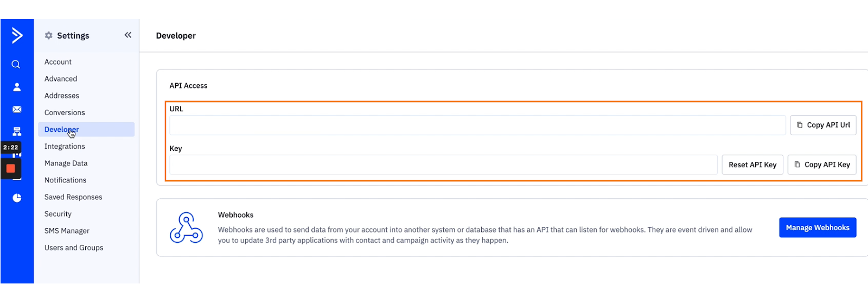The width and height of the screenshot is (868, 303).
Task: Select Security in settings menu
Action: pos(58,214)
